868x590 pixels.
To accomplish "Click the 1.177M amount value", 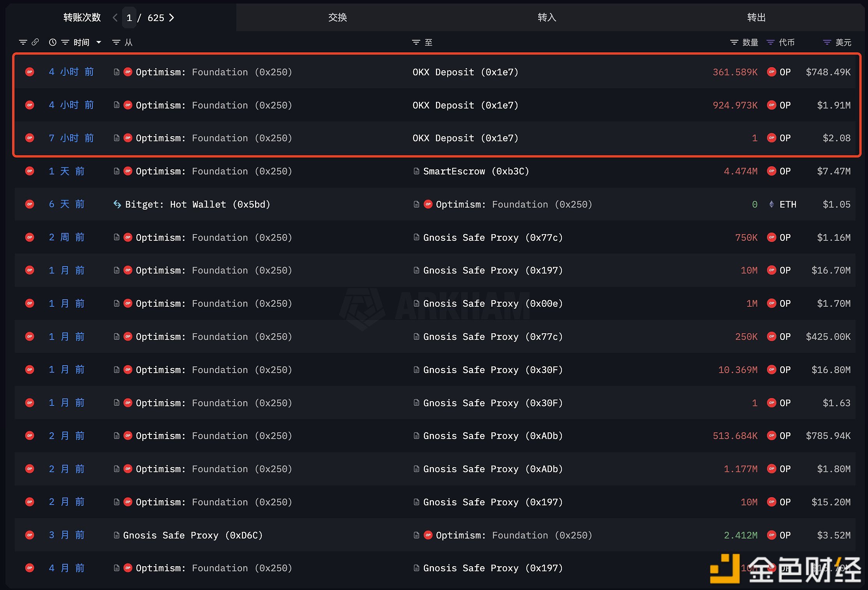I will (x=740, y=469).
